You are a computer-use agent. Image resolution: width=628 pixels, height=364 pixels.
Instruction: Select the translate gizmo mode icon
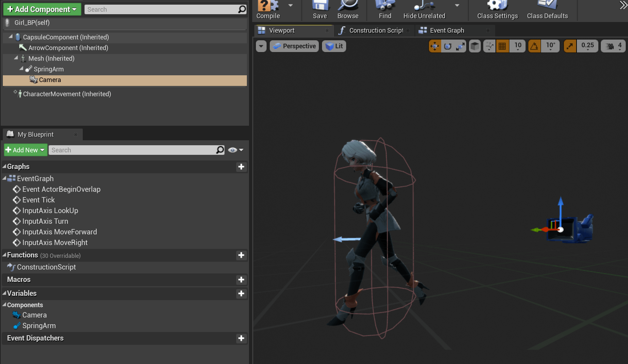435,46
